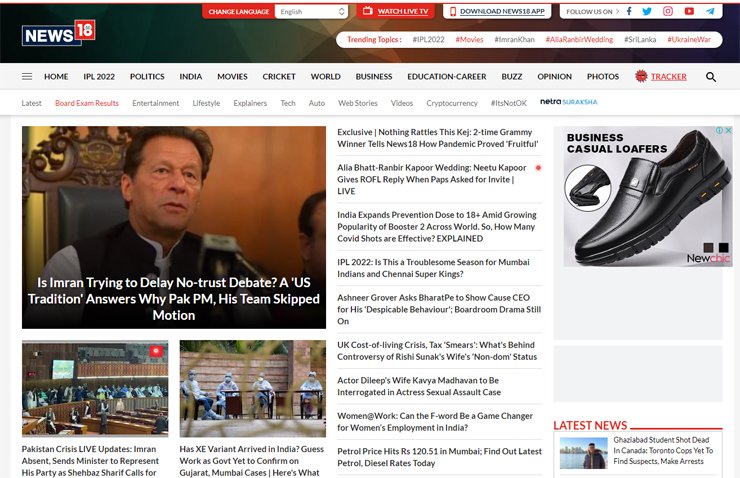This screenshot has height=478, width=740.
Task: Open the Grammy winner Kej exclusive
Action: coord(437,138)
